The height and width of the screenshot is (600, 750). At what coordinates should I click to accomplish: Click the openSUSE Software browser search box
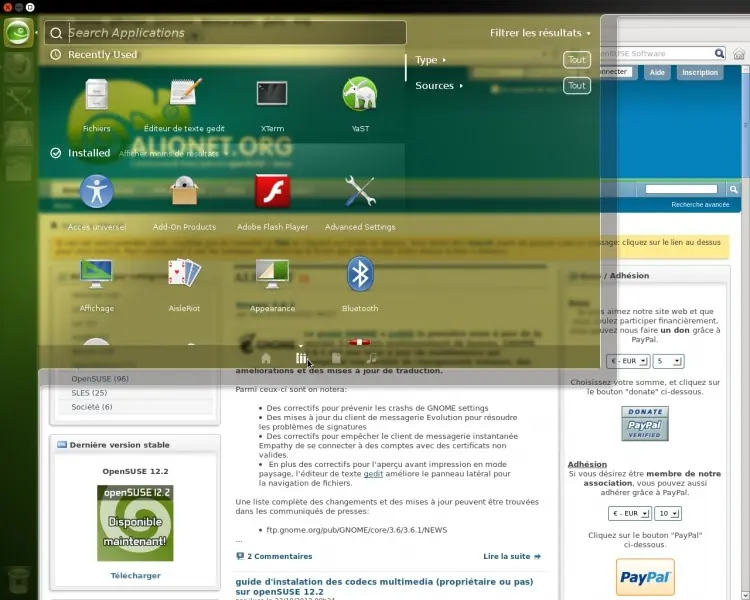655,53
